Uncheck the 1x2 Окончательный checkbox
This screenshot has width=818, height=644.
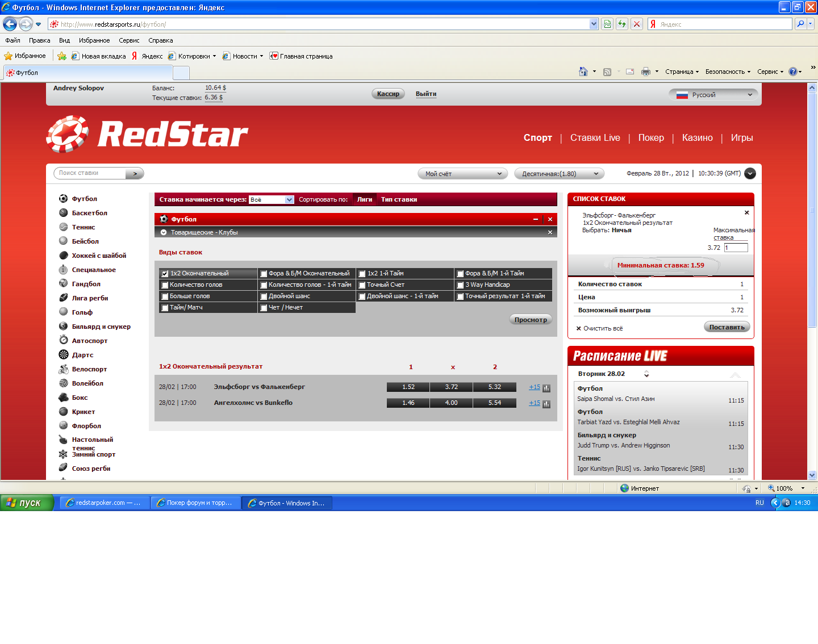pos(165,274)
